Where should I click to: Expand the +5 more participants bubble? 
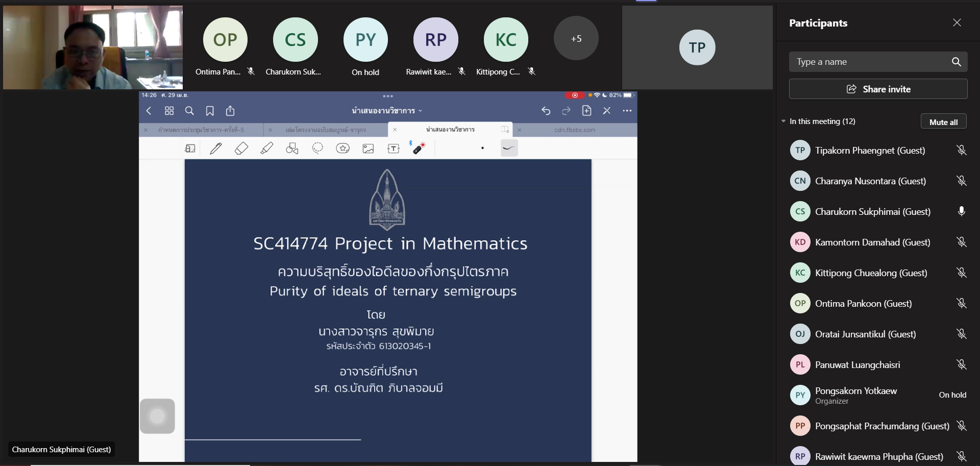click(576, 39)
